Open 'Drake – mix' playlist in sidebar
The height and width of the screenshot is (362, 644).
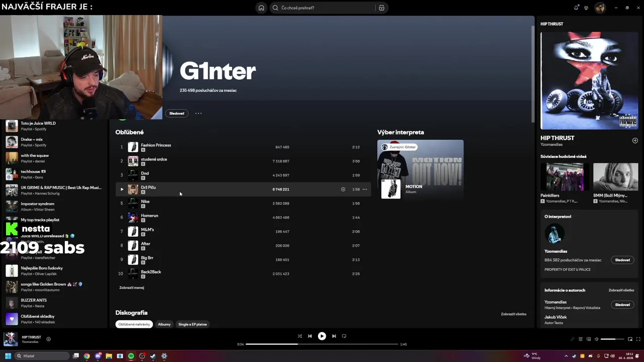pyautogui.click(x=54, y=142)
